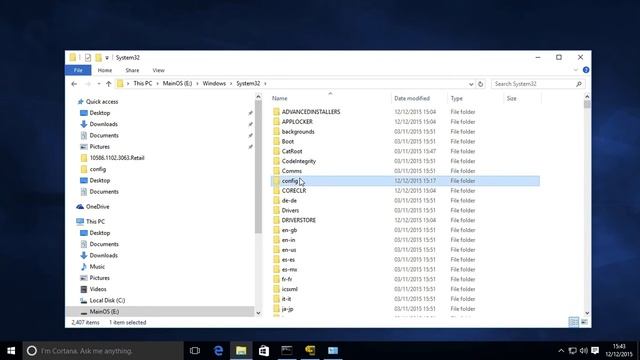
Task: Select Music under This PC
Action: (97, 267)
